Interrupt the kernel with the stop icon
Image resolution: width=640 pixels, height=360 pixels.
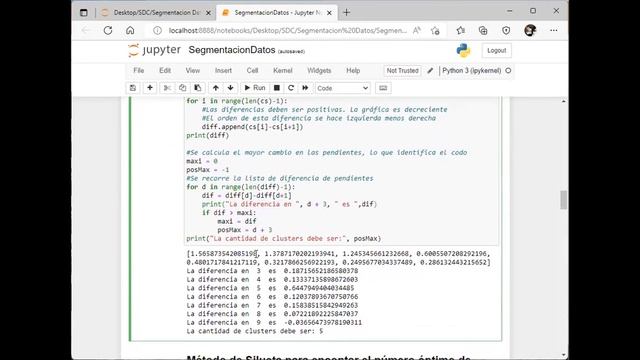pyautogui.click(x=277, y=88)
